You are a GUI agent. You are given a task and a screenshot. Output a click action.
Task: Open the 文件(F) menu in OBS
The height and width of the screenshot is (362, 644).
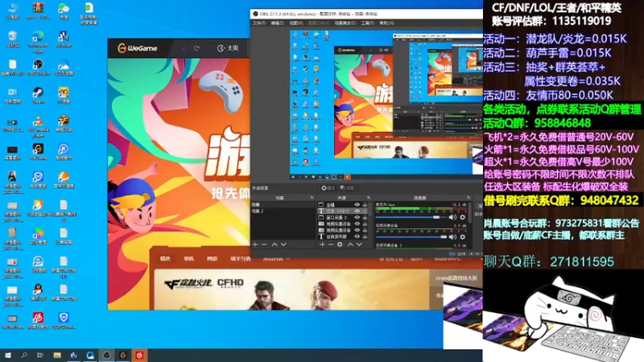tap(258, 23)
